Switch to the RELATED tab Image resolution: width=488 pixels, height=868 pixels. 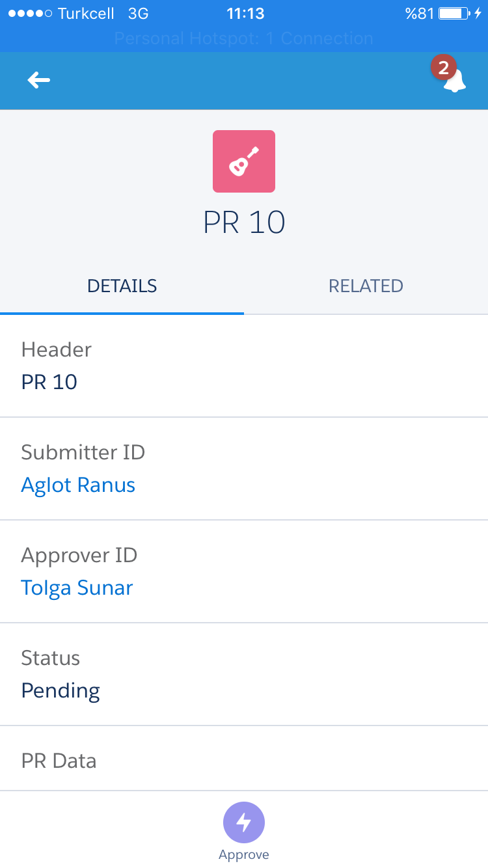point(366,286)
